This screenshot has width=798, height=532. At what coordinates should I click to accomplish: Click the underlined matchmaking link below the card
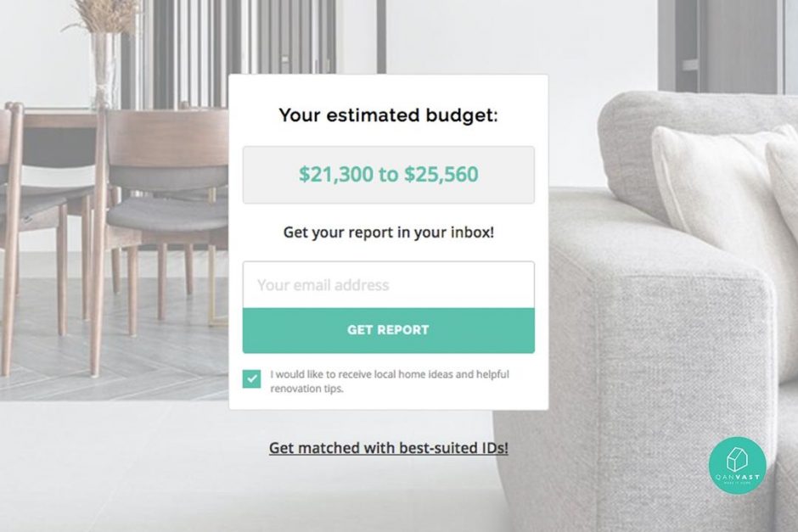click(x=388, y=446)
